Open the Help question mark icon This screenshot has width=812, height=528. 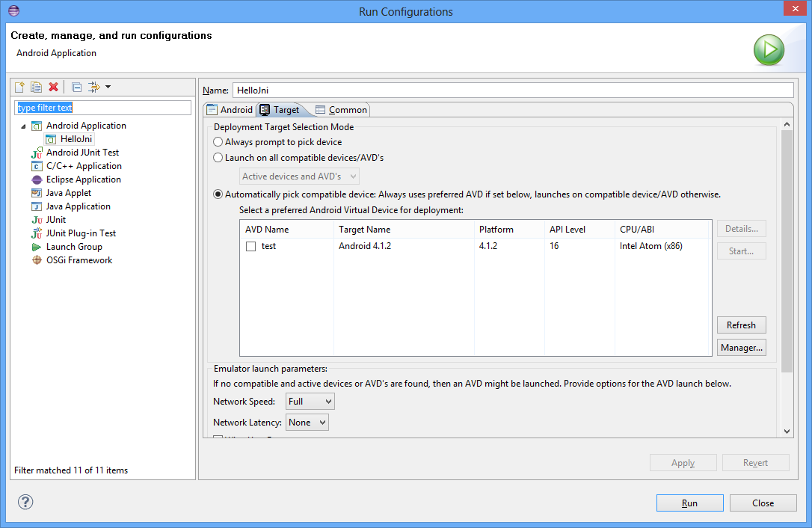tap(25, 503)
